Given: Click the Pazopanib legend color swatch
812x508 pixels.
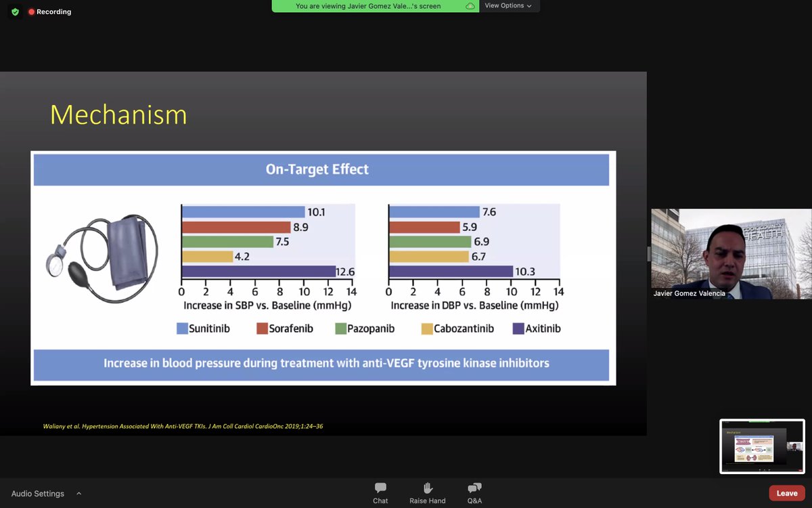Looking at the screenshot, I should pos(340,329).
